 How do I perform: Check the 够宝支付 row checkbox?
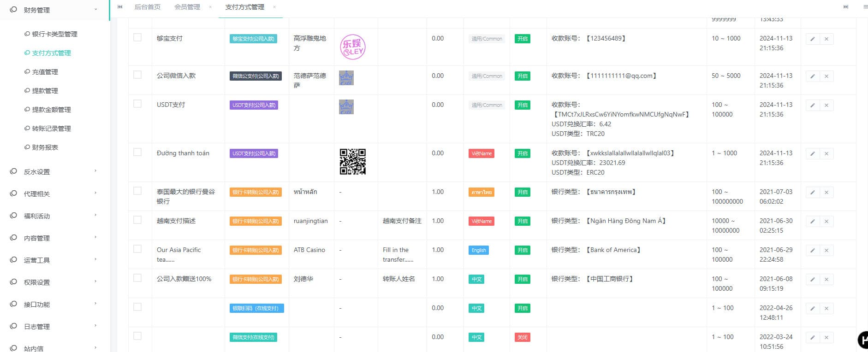click(137, 38)
